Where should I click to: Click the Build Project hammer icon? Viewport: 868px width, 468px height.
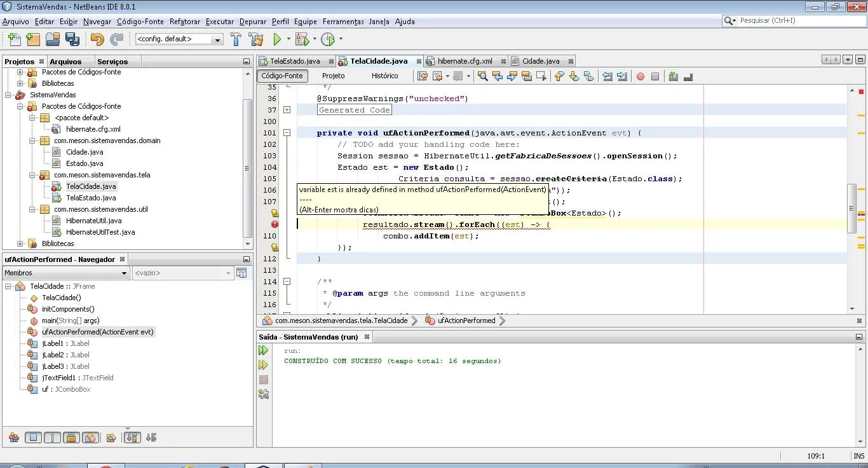click(x=236, y=39)
